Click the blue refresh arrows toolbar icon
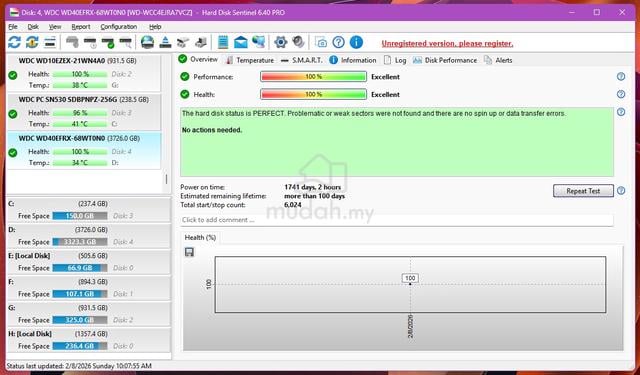 pyautogui.click(x=14, y=42)
